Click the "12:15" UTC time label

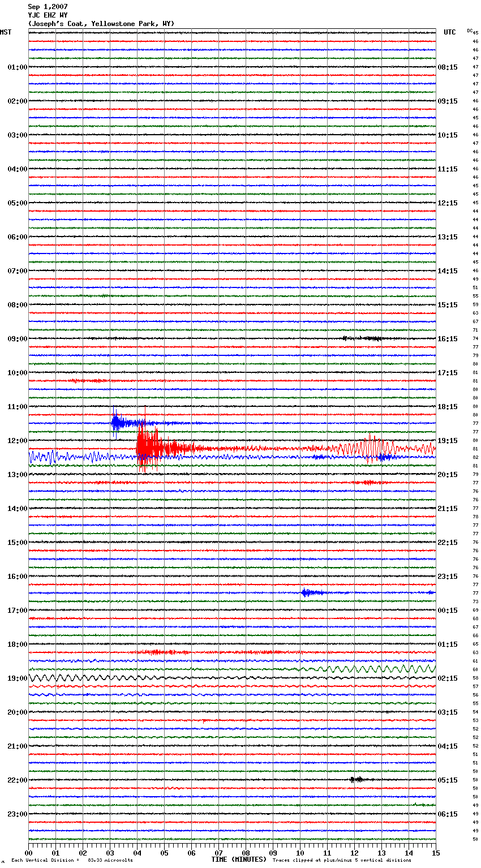click(448, 203)
